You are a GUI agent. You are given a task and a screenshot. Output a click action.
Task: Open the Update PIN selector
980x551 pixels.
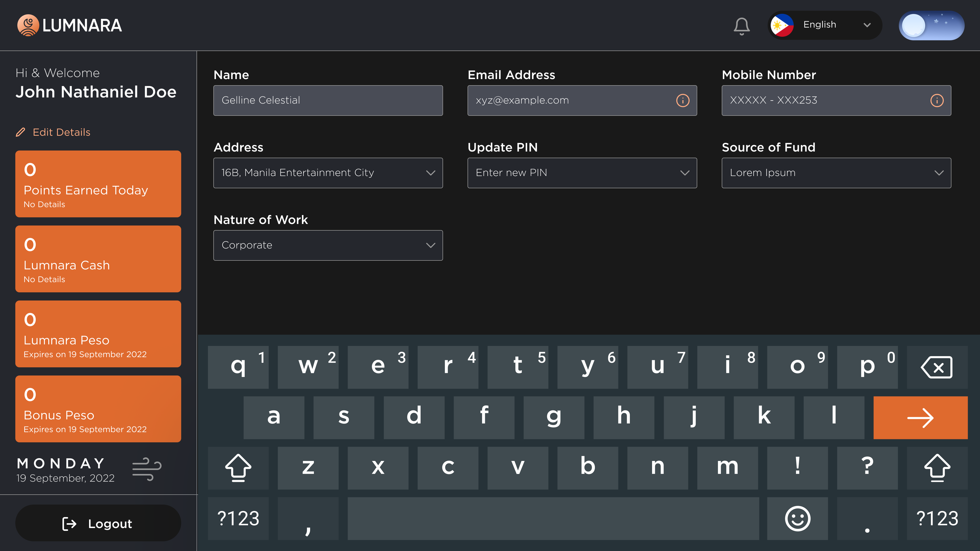coord(582,173)
